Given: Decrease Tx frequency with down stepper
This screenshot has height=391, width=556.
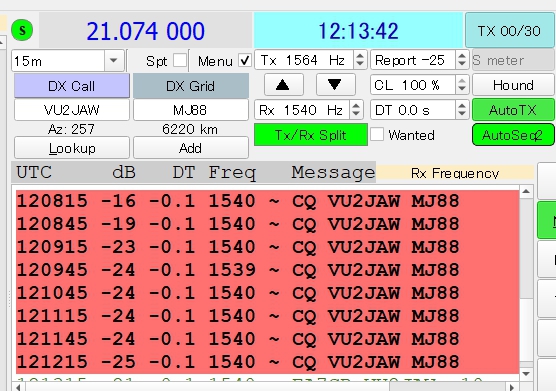Looking at the screenshot, I should click(x=360, y=65).
